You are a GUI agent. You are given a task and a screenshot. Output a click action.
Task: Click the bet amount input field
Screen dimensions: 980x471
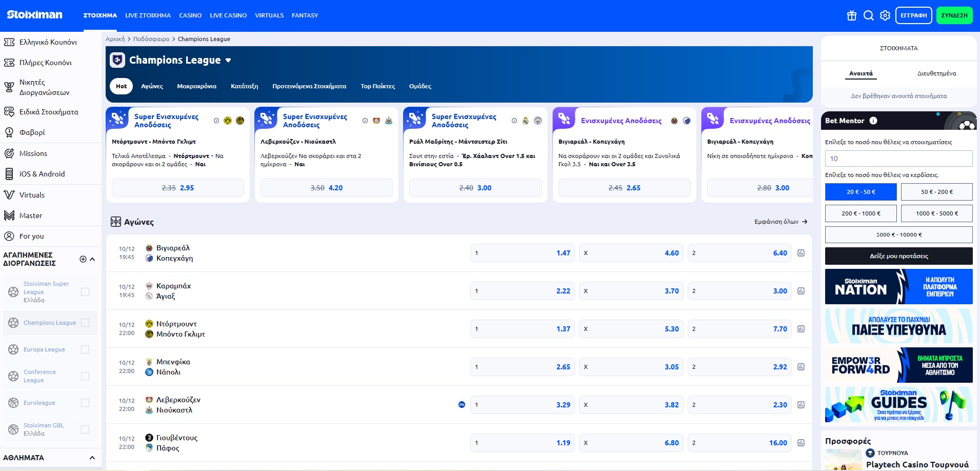coord(898,159)
